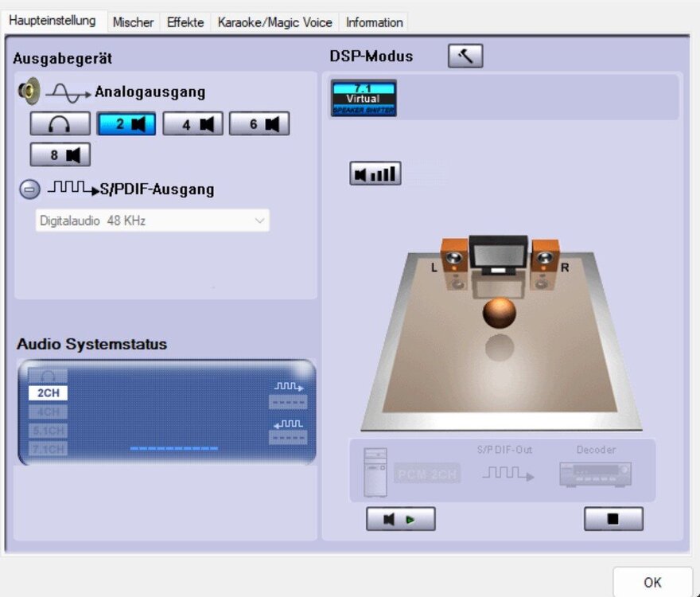Screen dimensions: 700x597
Task: Click the Analogausgang label
Action: tap(150, 92)
